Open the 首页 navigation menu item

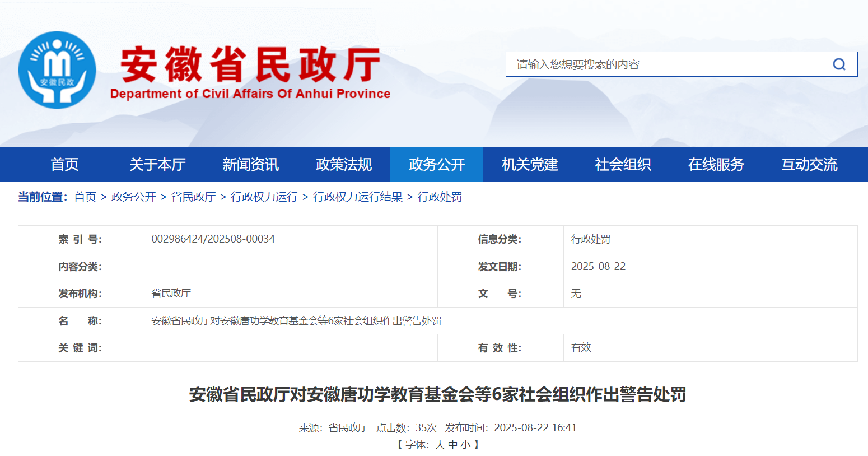64,164
